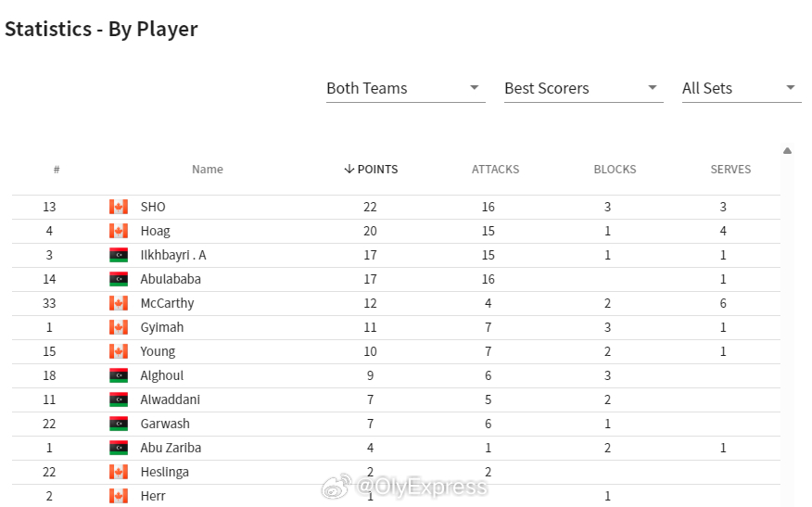Open the Best Scorers dropdown
This screenshot has width=812, height=507.
[584, 89]
